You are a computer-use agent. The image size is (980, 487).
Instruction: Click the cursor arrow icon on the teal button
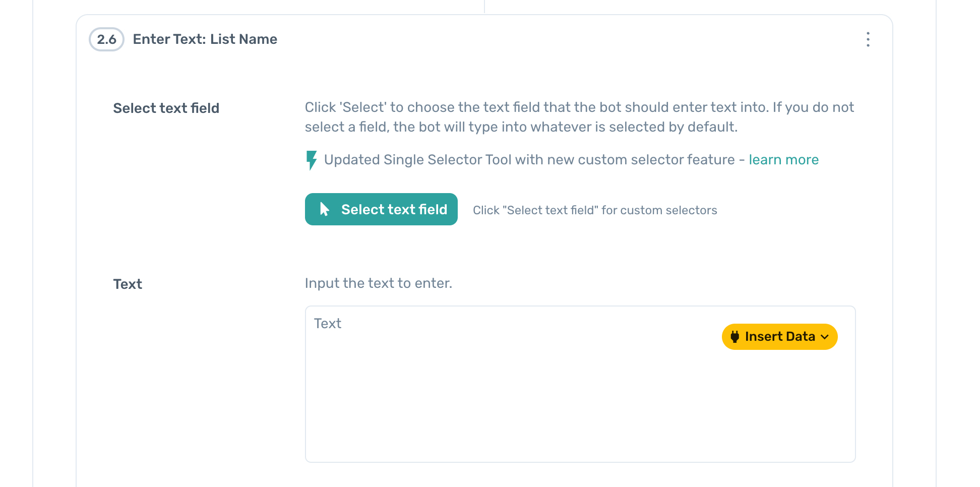325,209
